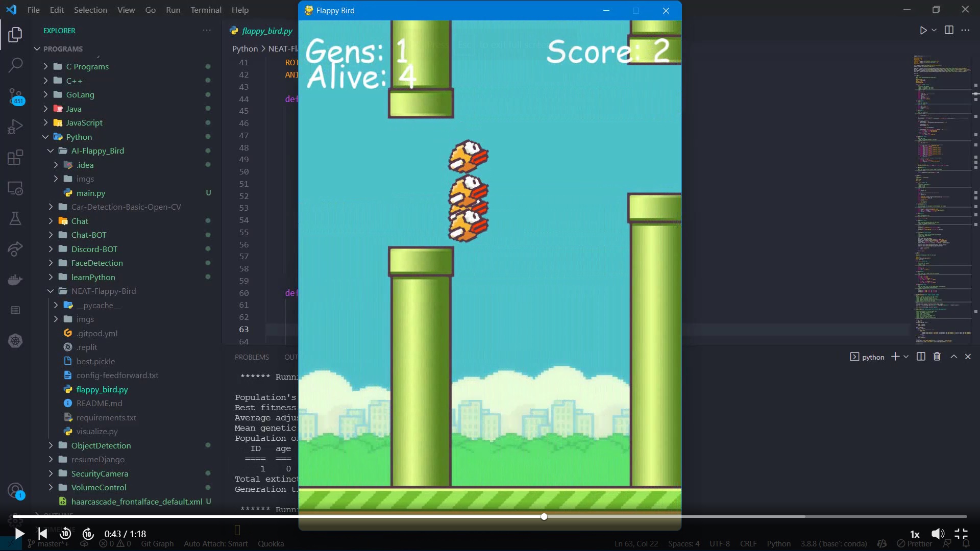Viewport: 980px width, 551px height.
Task: Click the Run Python File play icon
Action: pos(923,30)
